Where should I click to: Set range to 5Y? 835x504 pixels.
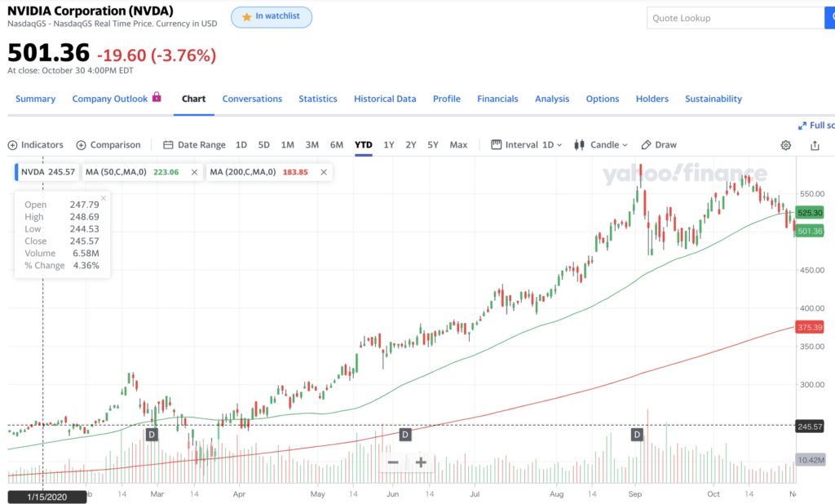pos(433,144)
